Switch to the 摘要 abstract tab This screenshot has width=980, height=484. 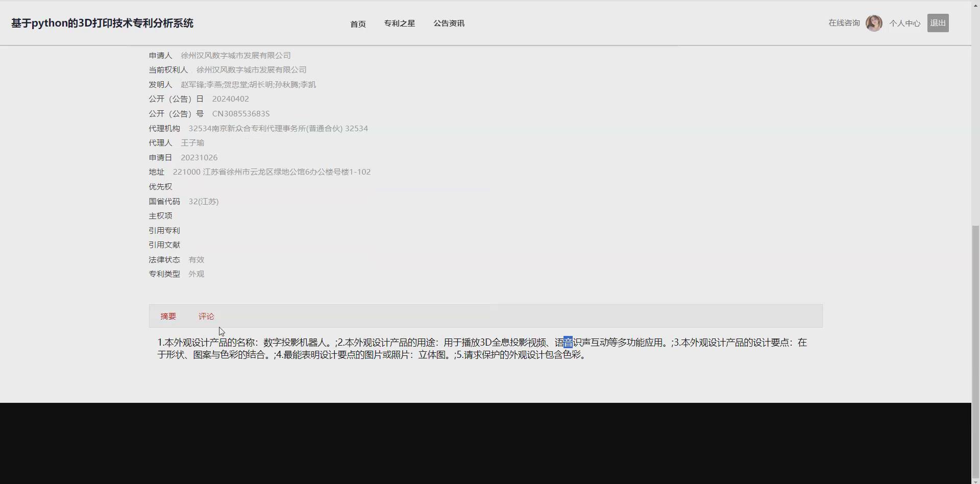(x=168, y=316)
